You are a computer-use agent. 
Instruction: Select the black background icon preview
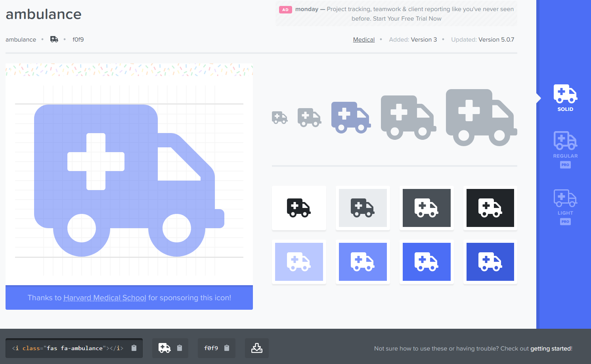pos(490,208)
